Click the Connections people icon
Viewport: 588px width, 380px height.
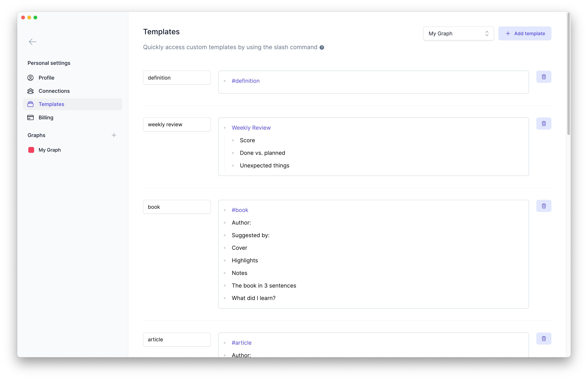point(30,91)
